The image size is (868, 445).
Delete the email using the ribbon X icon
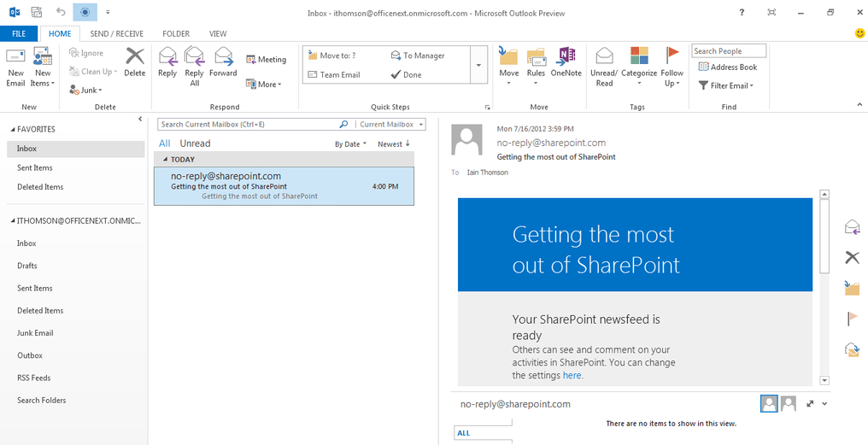point(134,56)
